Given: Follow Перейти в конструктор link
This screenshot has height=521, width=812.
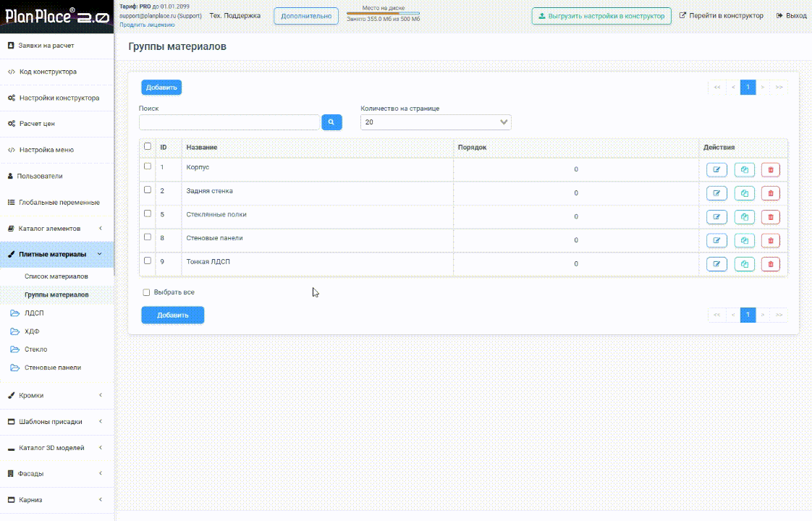Looking at the screenshot, I should [x=722, y=15].
